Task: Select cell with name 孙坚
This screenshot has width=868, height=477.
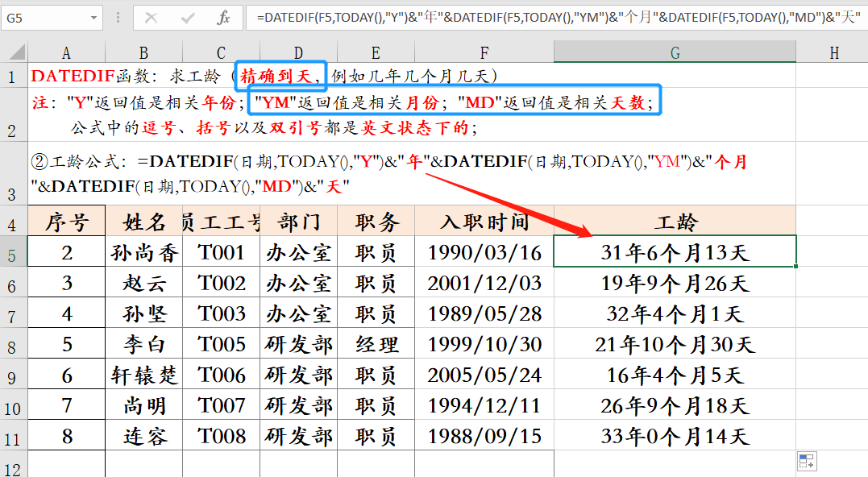Action: click(144, 313)
